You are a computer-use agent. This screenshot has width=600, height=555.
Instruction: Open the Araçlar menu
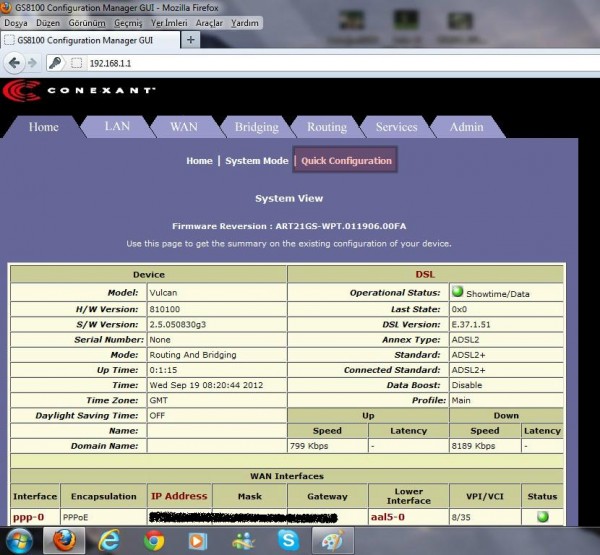click(x=209, y=23)
